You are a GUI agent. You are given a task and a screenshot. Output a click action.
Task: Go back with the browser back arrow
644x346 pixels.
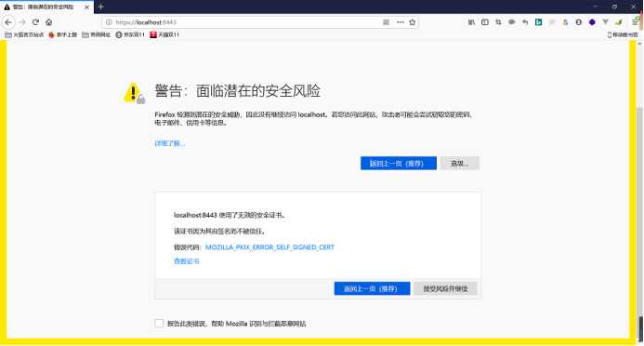click(8, 22)
